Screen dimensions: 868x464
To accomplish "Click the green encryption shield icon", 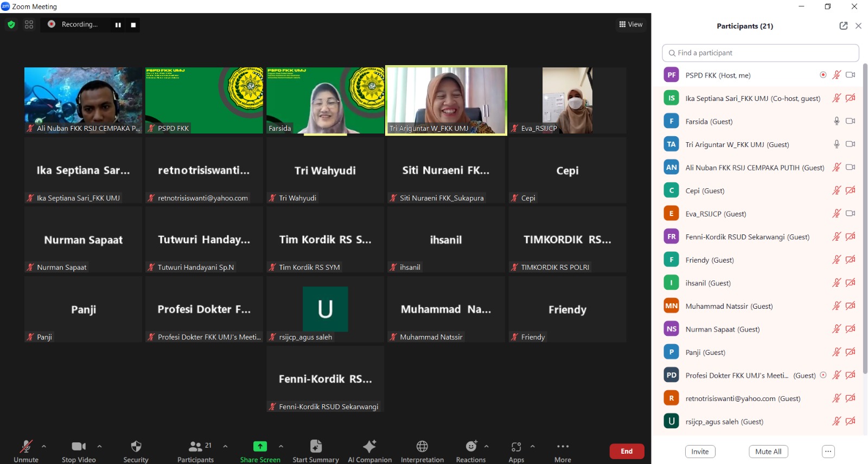I will pyautogui.click(x=11, y=24).
